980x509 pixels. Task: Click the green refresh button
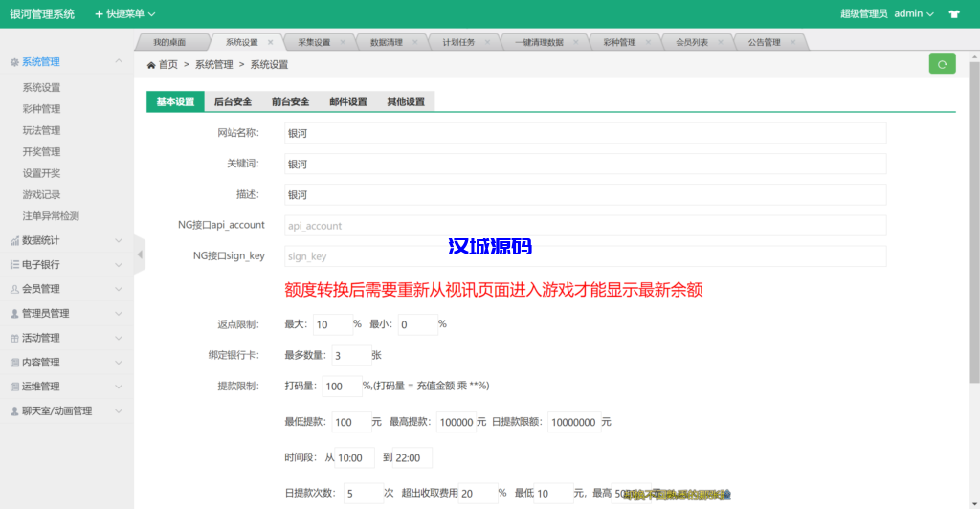[942, 64]
